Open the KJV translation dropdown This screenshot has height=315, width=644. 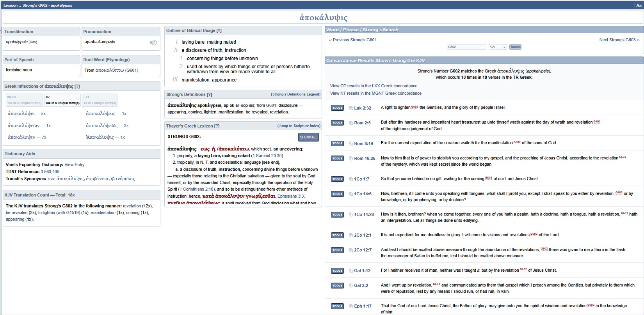(498, 47)
